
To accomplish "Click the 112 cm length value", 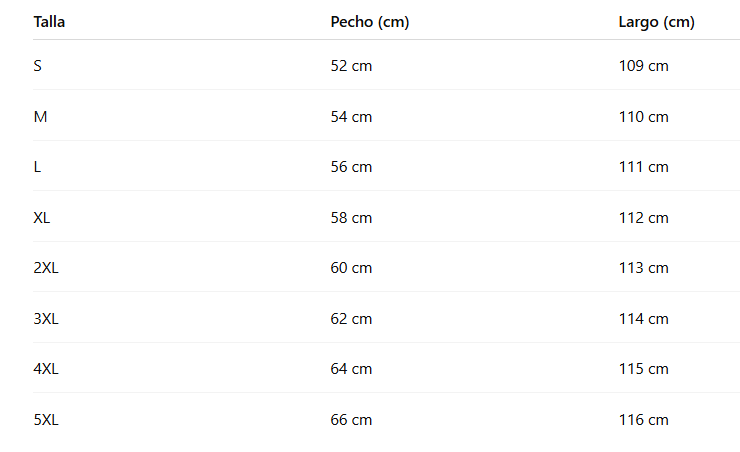I will point(644,218).
